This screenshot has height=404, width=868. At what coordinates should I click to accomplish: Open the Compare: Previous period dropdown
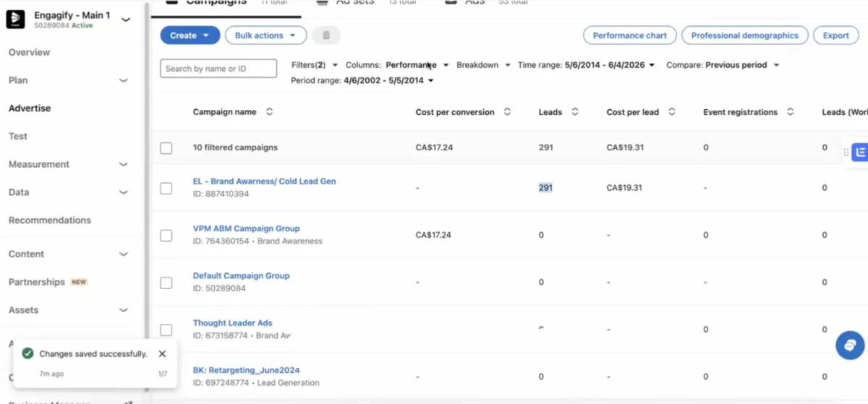pos(723,65)
